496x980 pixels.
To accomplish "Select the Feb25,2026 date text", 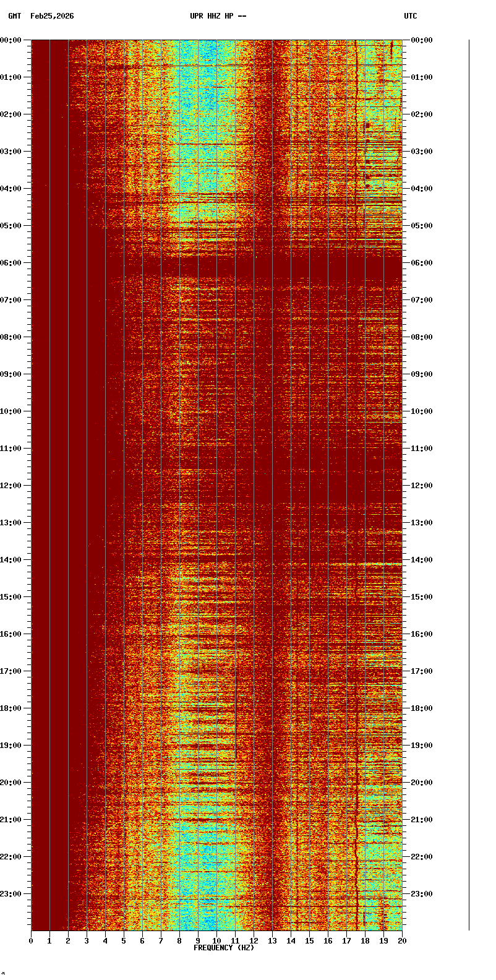I will 52,16.
